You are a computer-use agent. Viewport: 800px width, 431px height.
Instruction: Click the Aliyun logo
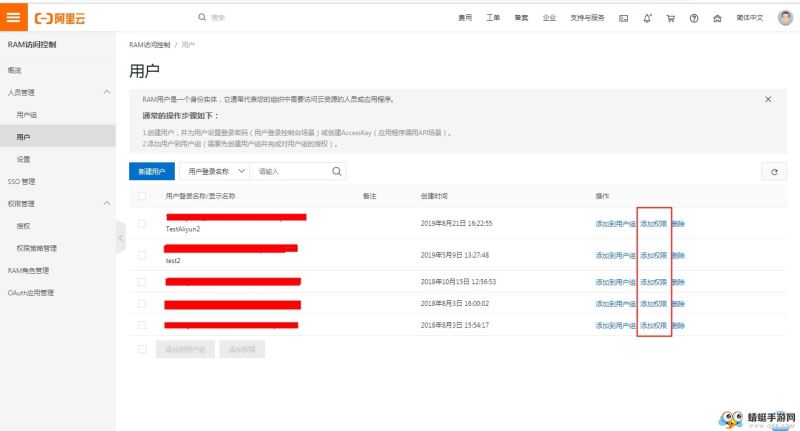(x=60, y=18)
